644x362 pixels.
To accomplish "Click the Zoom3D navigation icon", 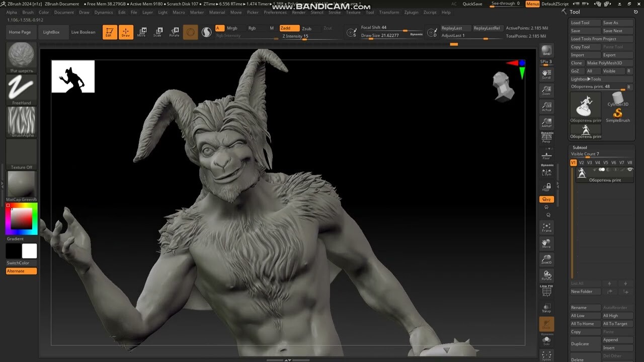I will pos(547,259).
